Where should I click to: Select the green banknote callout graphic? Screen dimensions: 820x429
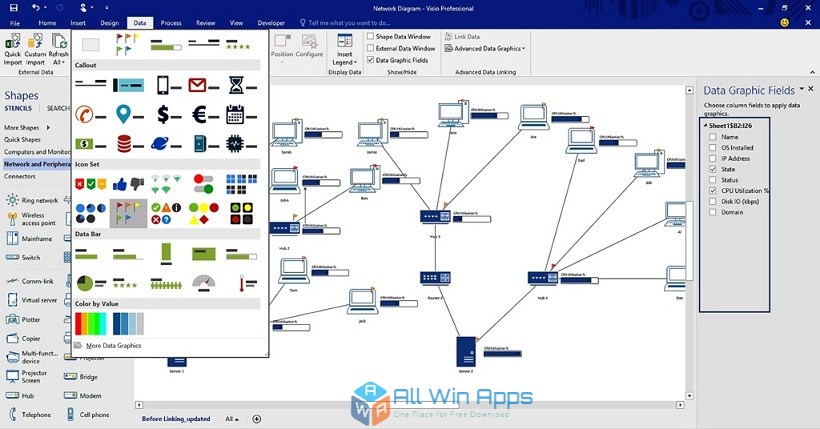(90, 143)
